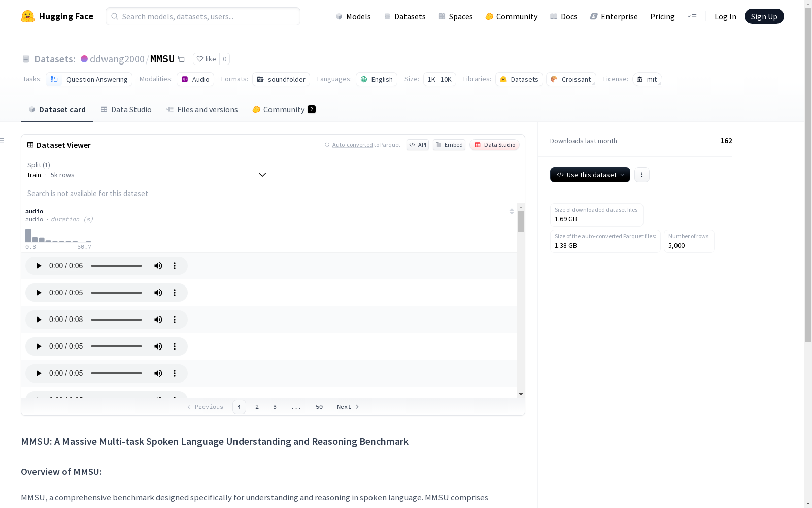Click the Hugging Face logo icon
This screenshot has height=508, width=812.
28,16
